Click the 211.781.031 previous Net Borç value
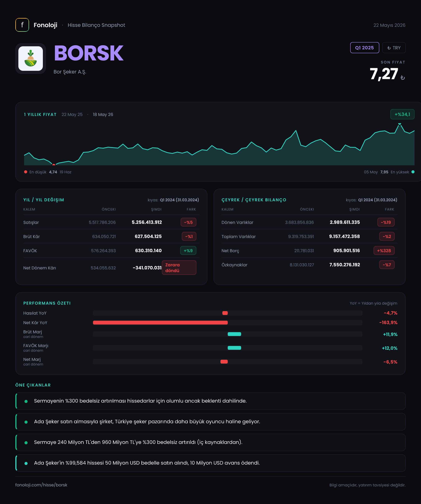This screenshot has height=504, width=421. point(304,250)
